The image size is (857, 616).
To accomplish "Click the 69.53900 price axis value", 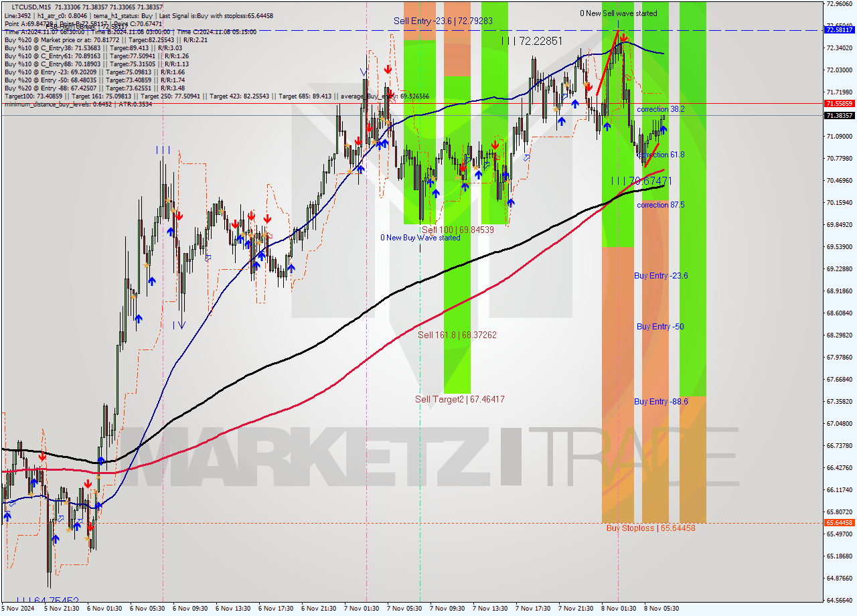I will coord(840,247).
